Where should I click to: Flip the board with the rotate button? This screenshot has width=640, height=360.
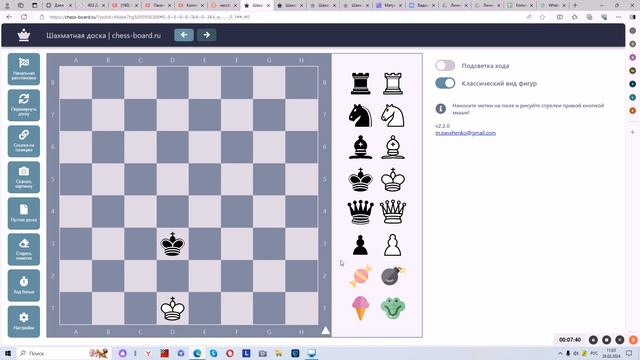pos(24,105)
